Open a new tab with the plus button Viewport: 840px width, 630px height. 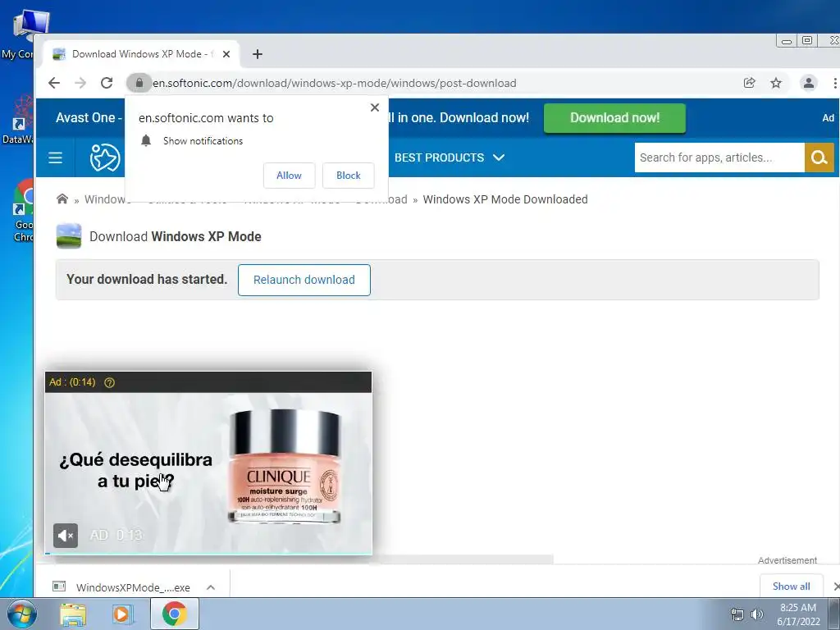(257, 54)
